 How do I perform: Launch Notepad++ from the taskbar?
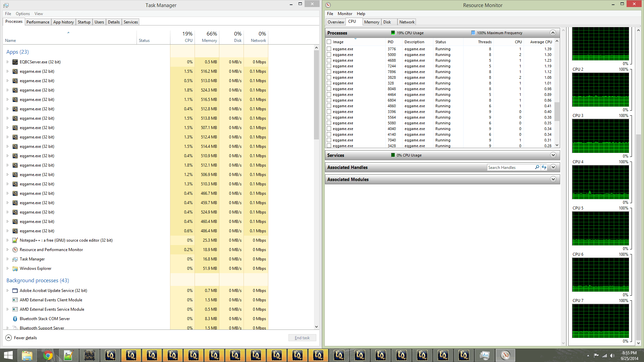(x=69, y=355)
